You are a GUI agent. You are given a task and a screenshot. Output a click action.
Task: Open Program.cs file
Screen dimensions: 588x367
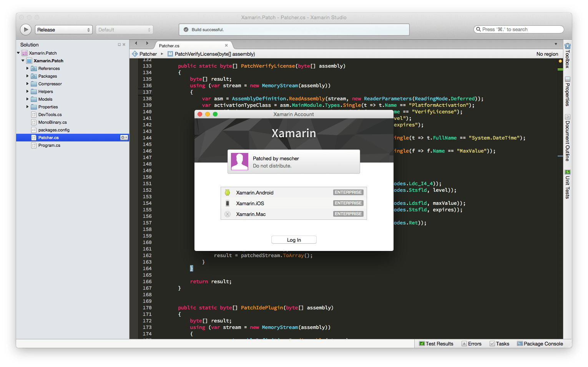pos(49,145)
